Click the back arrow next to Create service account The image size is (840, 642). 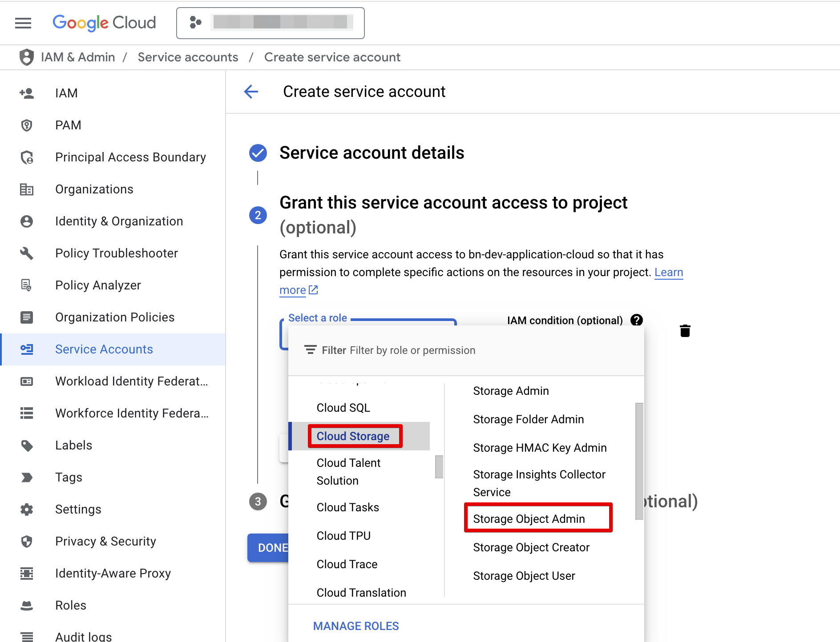pyautogui.click(x=251, y=92)
